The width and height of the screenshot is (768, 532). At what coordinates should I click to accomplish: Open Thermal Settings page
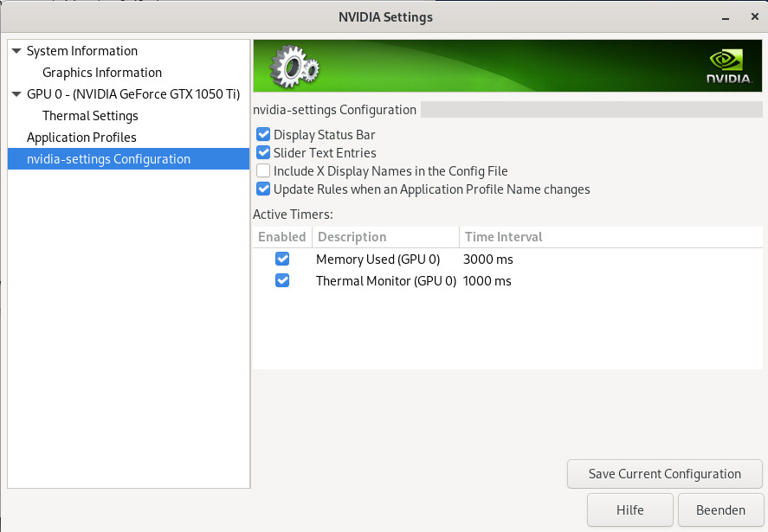click(x=90, y=116)
